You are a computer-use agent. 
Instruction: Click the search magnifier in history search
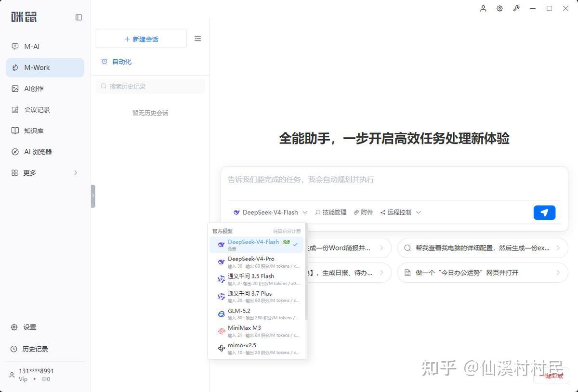(x=104, y=87)
